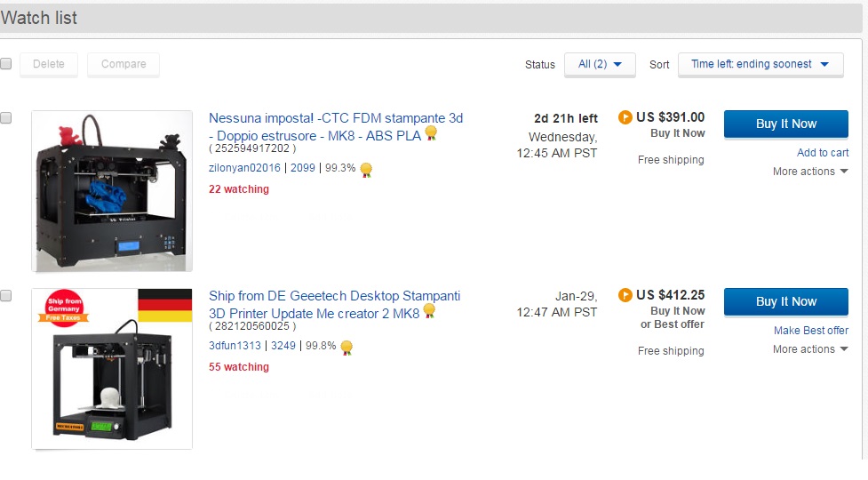The width and height of the screenshot is (868, 480).
Task: Select the CTC FDM printer listing checkbox
Action: pyautogui.click(x=5, y=117)
